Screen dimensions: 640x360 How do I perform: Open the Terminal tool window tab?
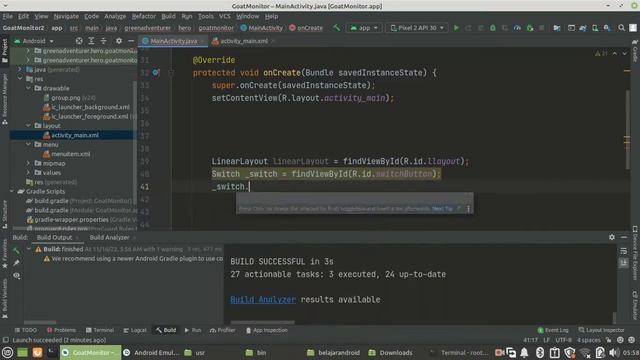(x=100, y=330)
